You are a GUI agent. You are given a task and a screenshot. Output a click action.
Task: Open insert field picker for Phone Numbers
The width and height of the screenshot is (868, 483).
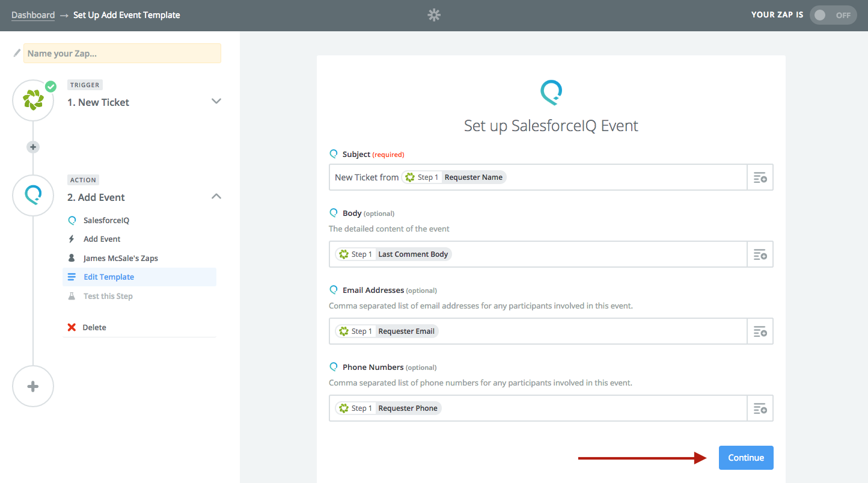(x=760, y=408)
